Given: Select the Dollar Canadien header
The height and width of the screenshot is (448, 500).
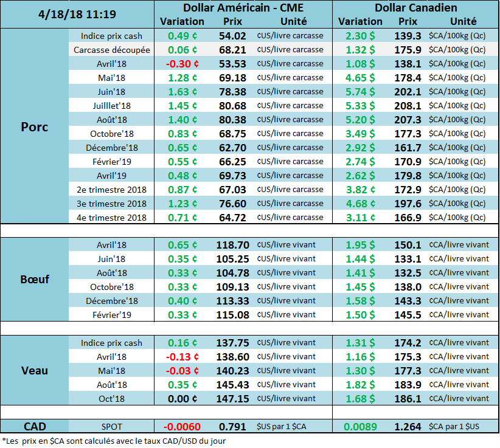Looking at the screenshot, I should 415,8.
